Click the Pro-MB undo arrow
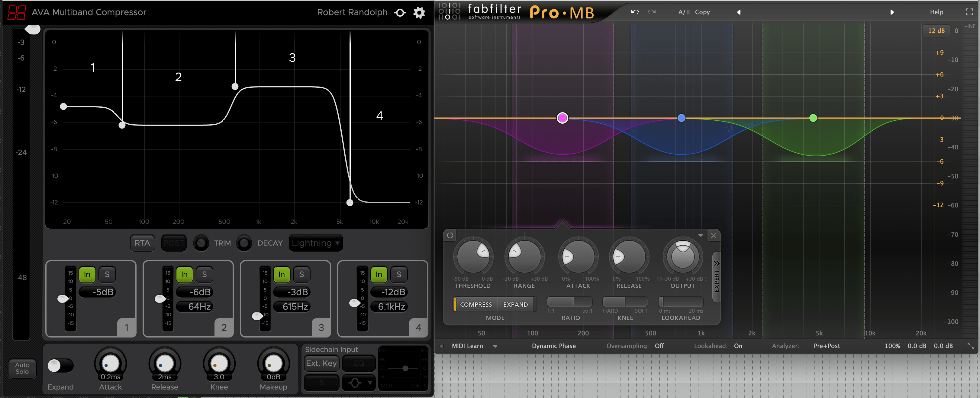 point(635,12)
